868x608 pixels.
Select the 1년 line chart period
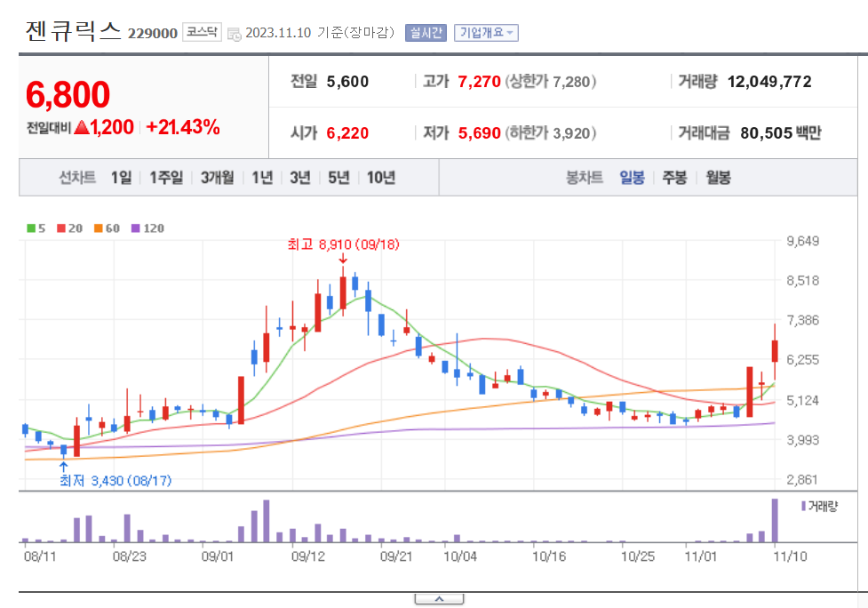click(262, 178)
